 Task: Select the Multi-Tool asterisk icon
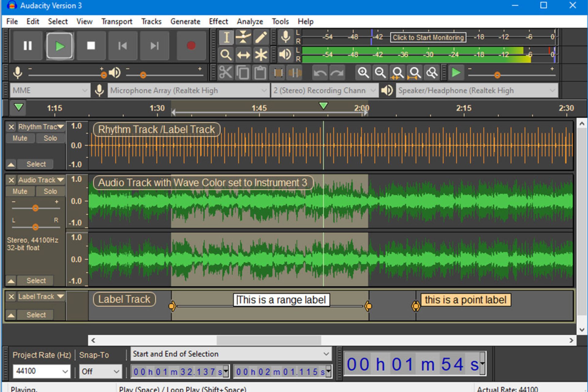(x=261, y=55)
